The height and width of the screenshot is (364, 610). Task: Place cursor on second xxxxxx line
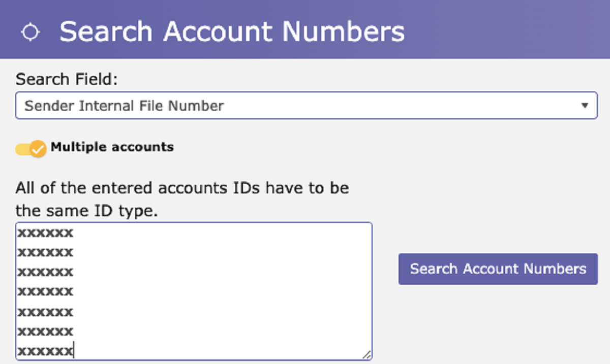click(45, 252)
